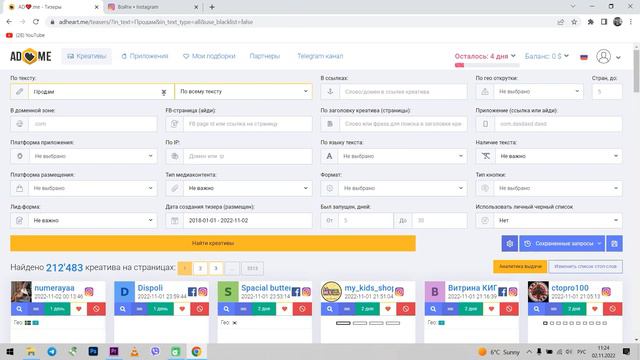
Task: Click ban icon on Spacial butter card
Action: tap(302, 309)
